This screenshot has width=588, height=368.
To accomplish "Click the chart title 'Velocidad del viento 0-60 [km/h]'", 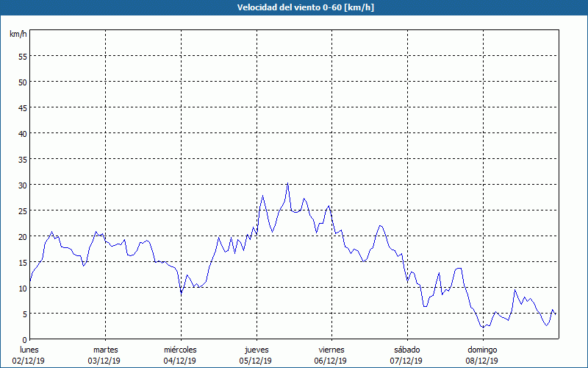I will (x=305, y=7).
